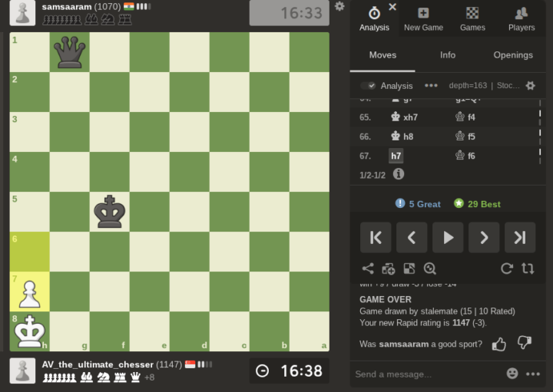553x392 pixels.
Task: Go back one move
Action: pos(412,237)
